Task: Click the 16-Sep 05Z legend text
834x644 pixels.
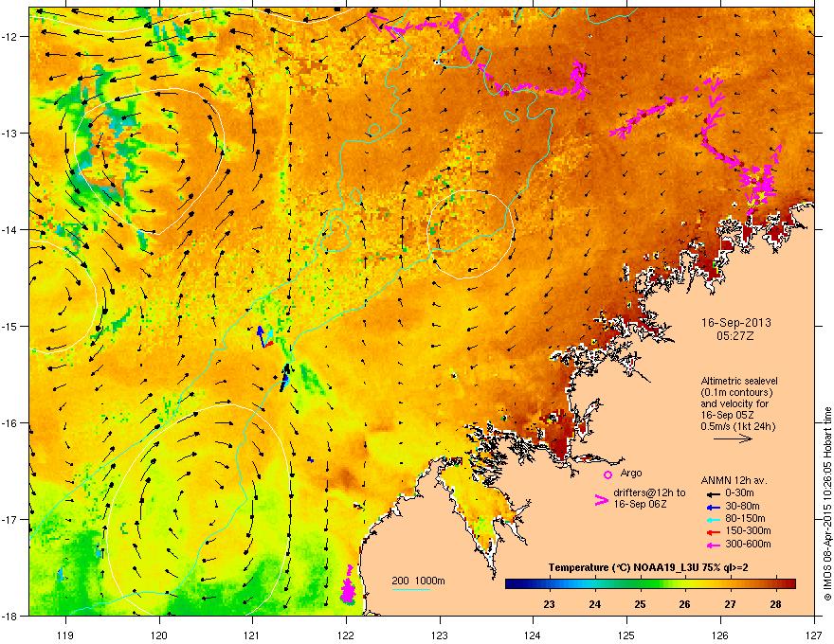Action: click(x=727, y=415)
